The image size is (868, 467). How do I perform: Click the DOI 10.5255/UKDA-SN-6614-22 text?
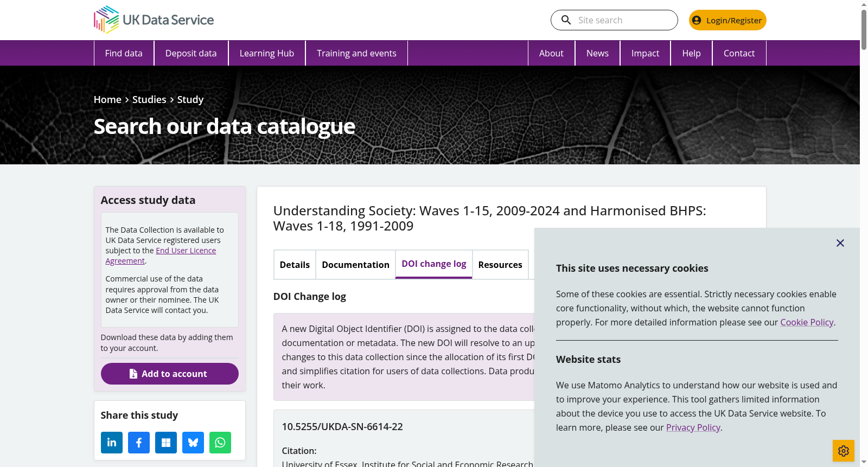(x=342, y=427)
